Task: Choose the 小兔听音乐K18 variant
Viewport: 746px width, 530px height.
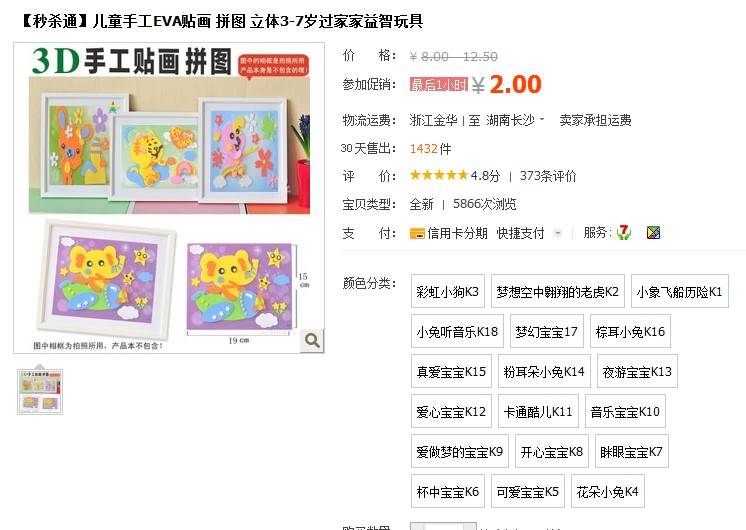Action: 457,331
